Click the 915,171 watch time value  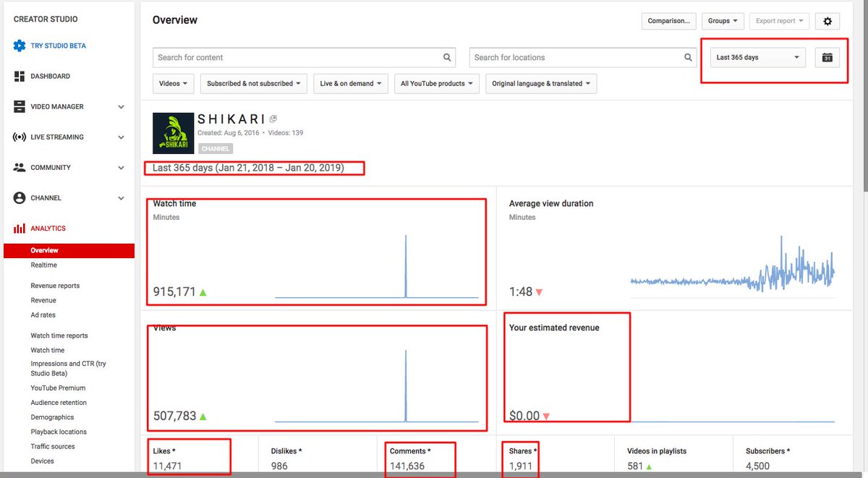pos(174,292)
